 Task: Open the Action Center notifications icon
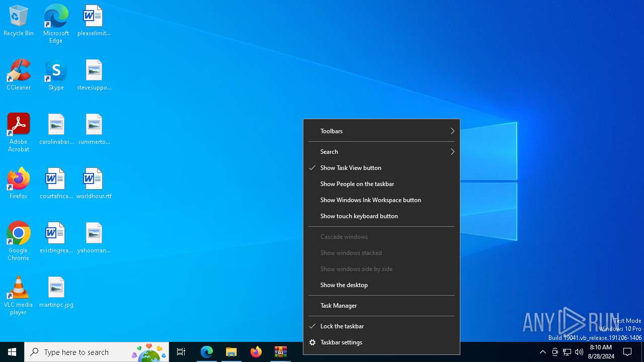coord(628,352)
